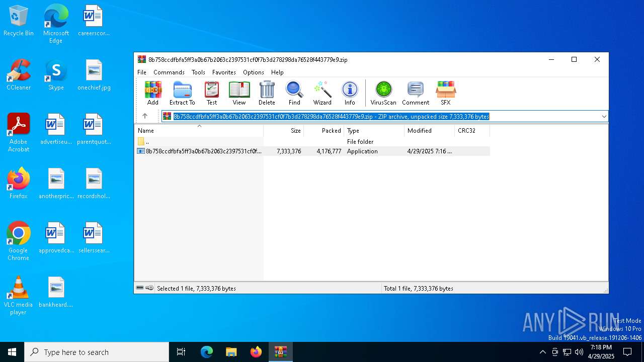
Task: Sort by the Modified column header
Action: click(429, 130)
